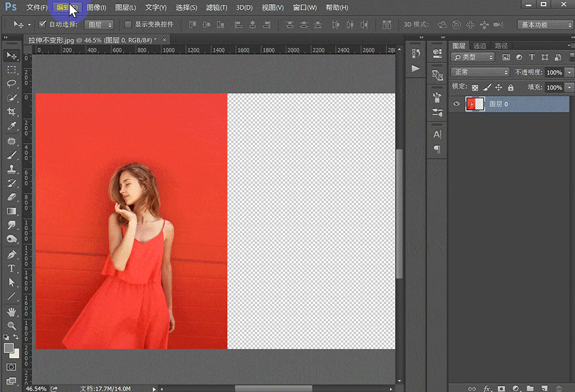Select the Zoom tool

(x=11, y=326)
